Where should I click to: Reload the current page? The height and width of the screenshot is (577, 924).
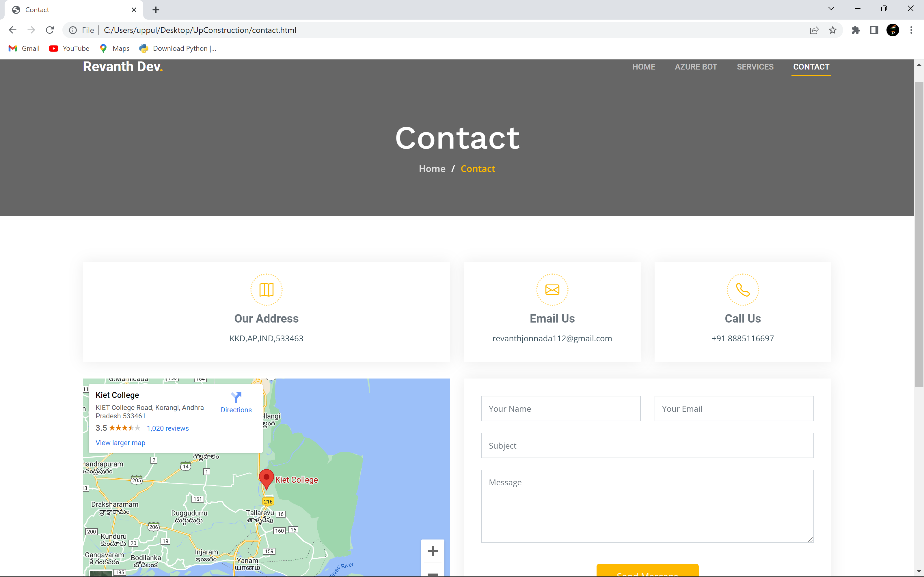click(x=50, y=30)
